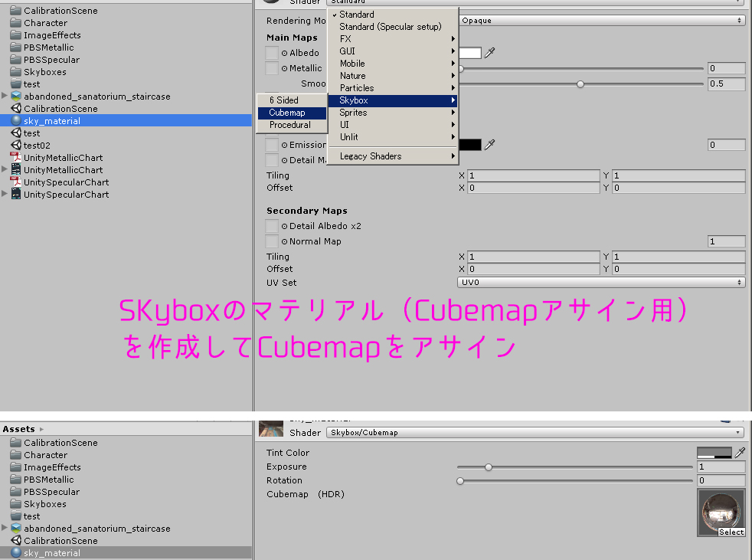Click the Rotation slider handle
The width and height of the screenshot is (752, 560).
[x=460, y=481]
